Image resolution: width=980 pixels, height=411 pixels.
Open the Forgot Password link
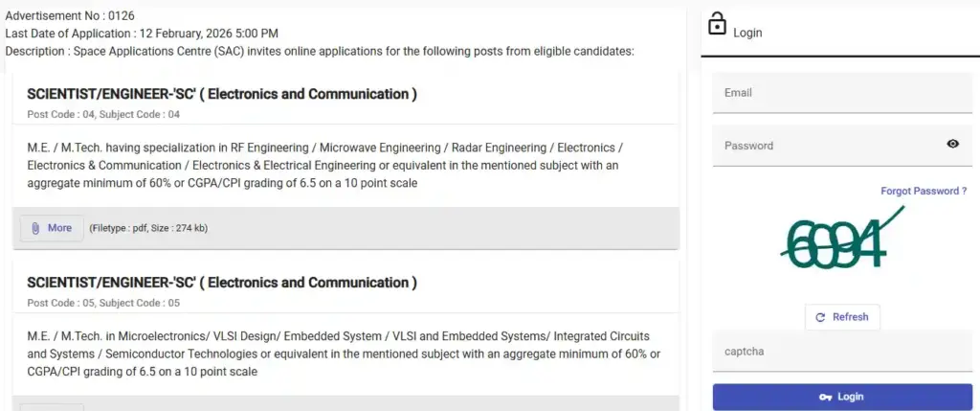point(924,192)
